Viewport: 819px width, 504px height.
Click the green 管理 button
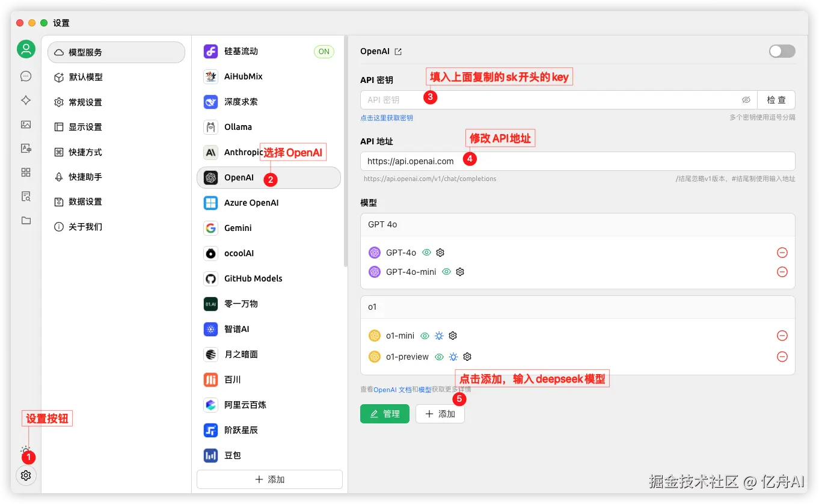coord(384,414)
